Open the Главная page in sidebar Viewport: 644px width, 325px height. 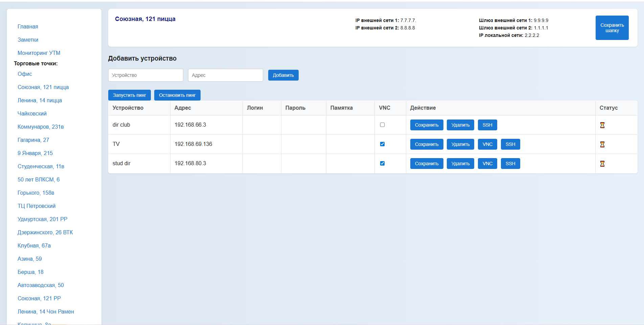pos(28,26)
